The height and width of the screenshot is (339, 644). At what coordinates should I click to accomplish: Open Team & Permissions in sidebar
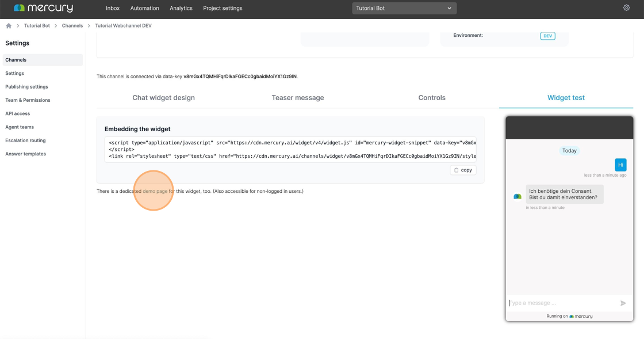click(28, 100)
